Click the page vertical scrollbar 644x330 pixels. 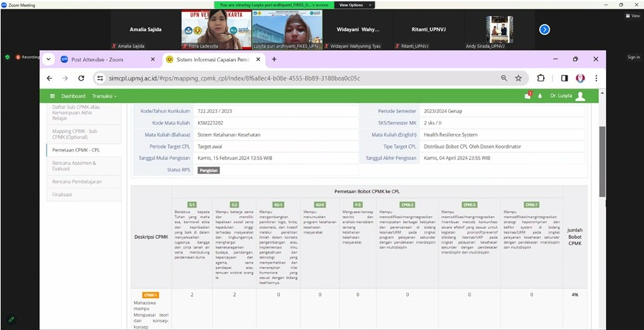point(602,160)
